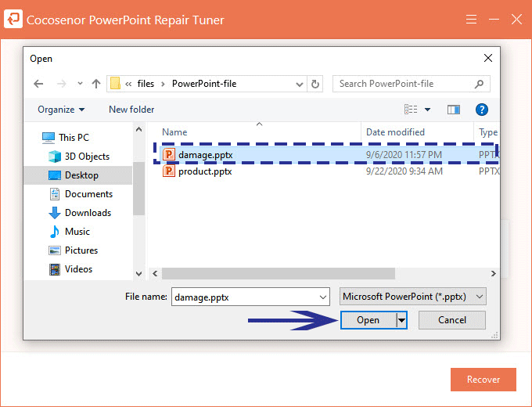Click the Pictures folder icon
The width and height of the screenshot is (532, 407).
click(54, 250)
